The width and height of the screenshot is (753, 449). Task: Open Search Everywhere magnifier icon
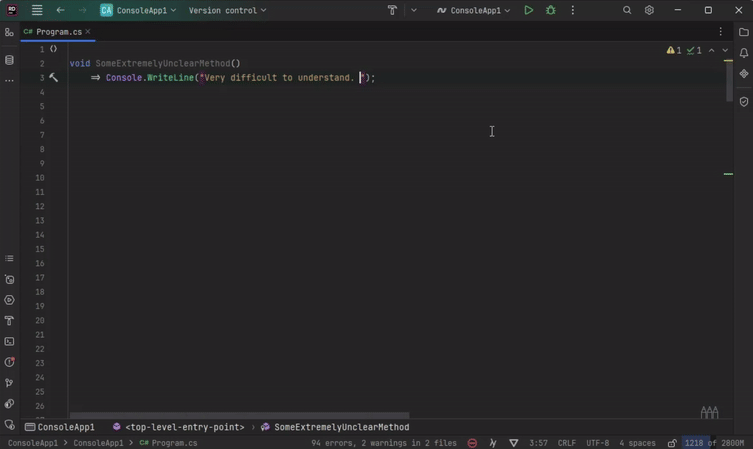coord(627,10)
